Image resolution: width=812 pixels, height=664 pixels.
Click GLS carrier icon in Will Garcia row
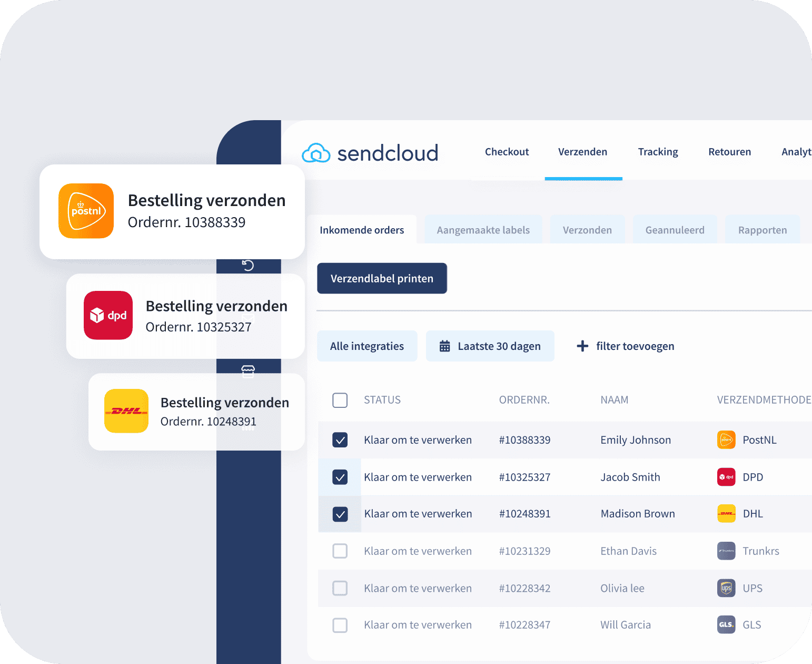click(x=726, y=624)
